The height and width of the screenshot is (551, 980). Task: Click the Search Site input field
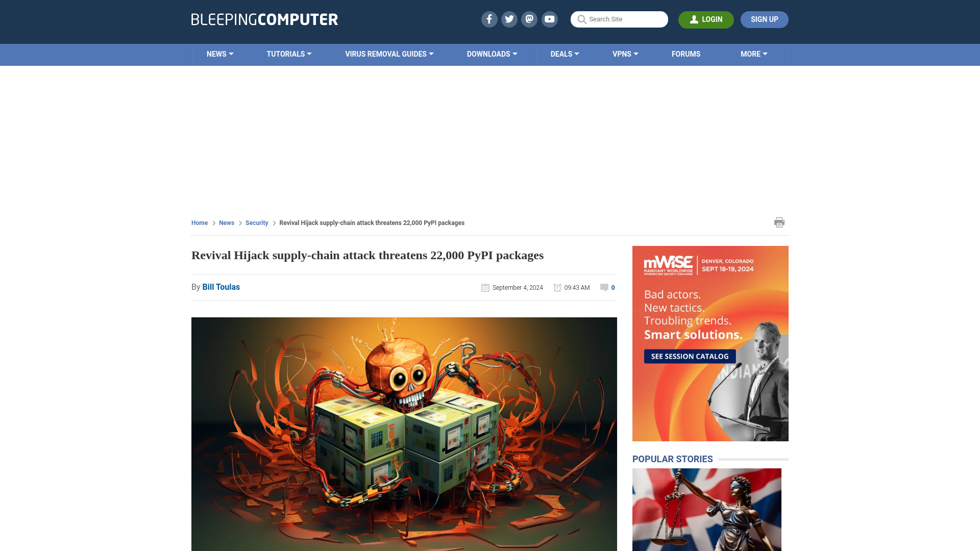(619, 19)
